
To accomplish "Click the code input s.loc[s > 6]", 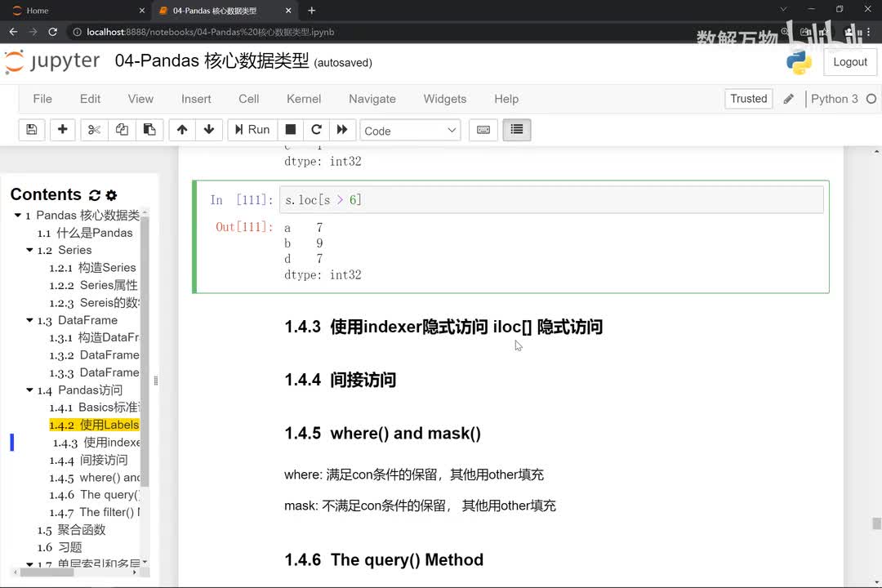I will point(551,200).
